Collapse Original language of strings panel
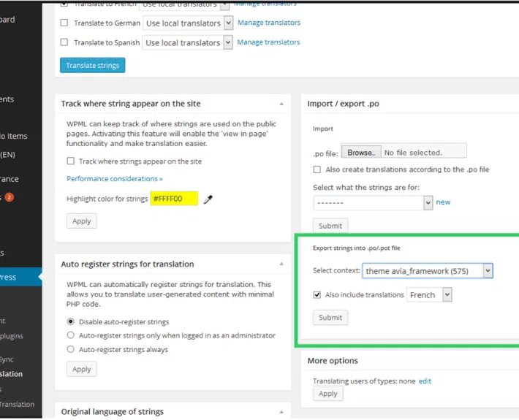This screenshot has height=420, width=519. point(281,412)
